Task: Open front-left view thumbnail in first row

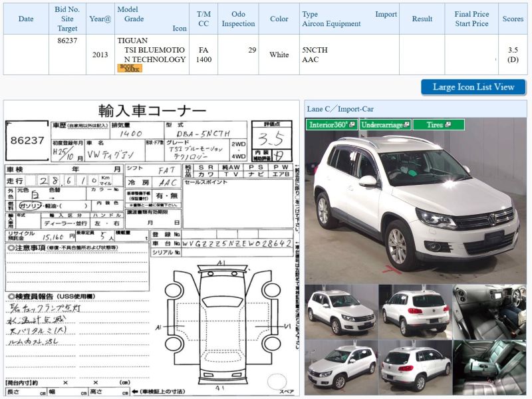Action: [x=341, y=312]
